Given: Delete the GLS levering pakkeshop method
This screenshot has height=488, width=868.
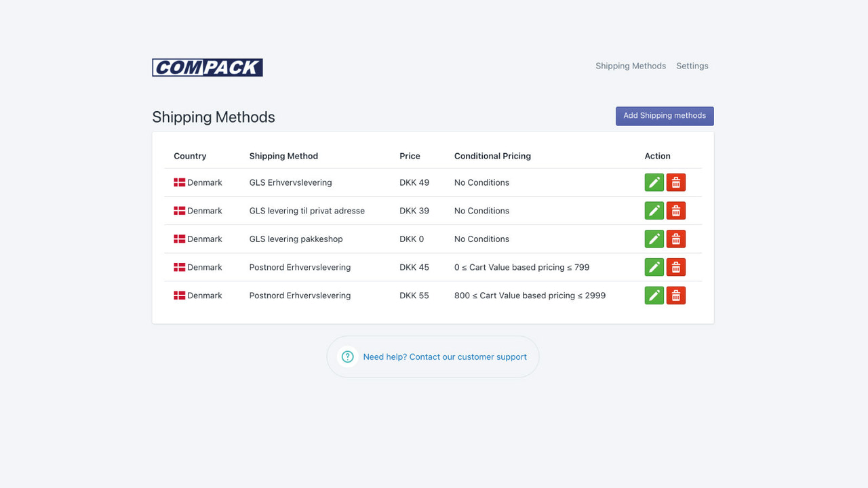Looking at the screenshot, I should tap(675, 239).
